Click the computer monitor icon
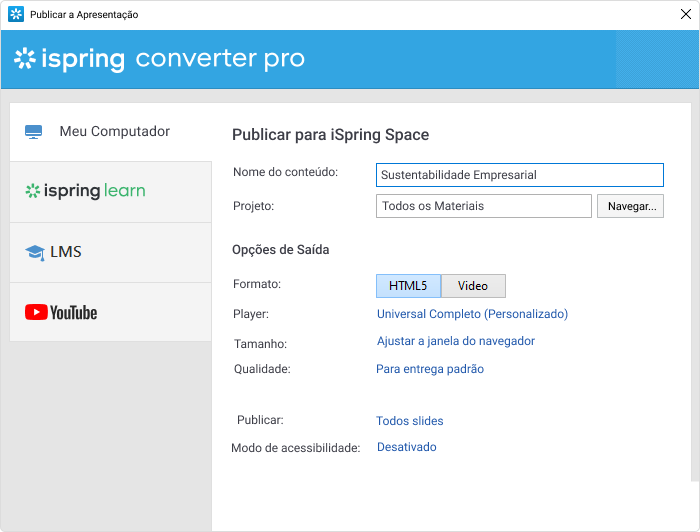700x532 pixels. pos(33,132)
